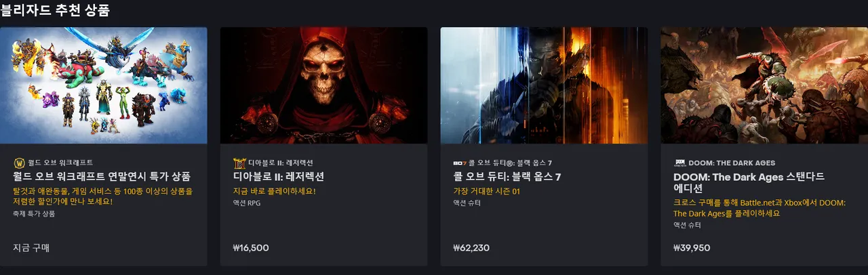Open the Call of Duty Black Ops 7 artwork
The image size is (868, 275).
(x=545, y=85)
